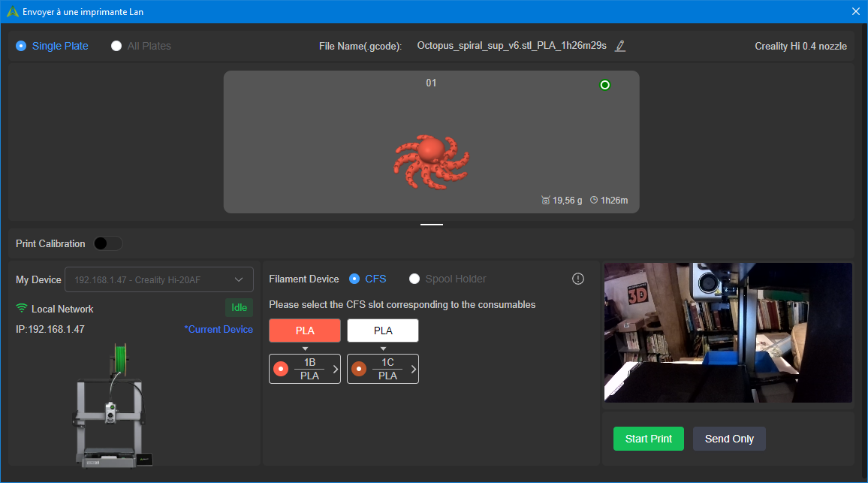Click the Creality Hi printer illustration

point(113,406)
